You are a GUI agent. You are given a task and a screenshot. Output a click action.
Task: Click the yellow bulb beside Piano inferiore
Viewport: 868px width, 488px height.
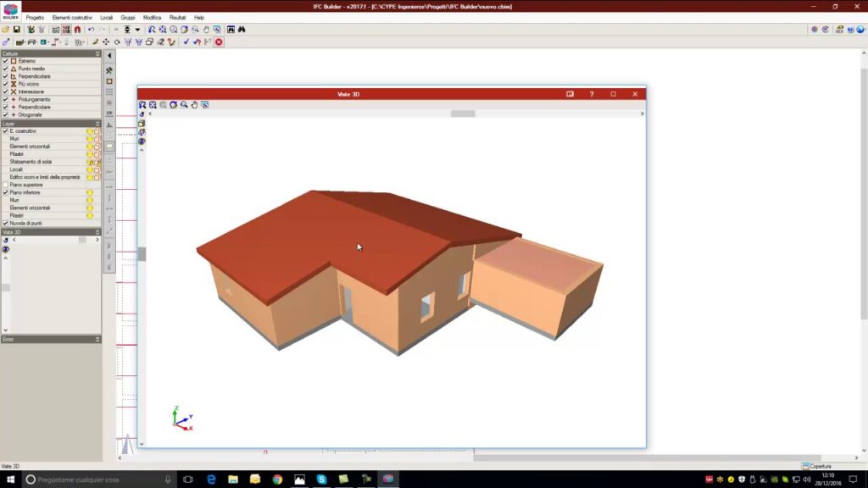[x=90, y=192]
